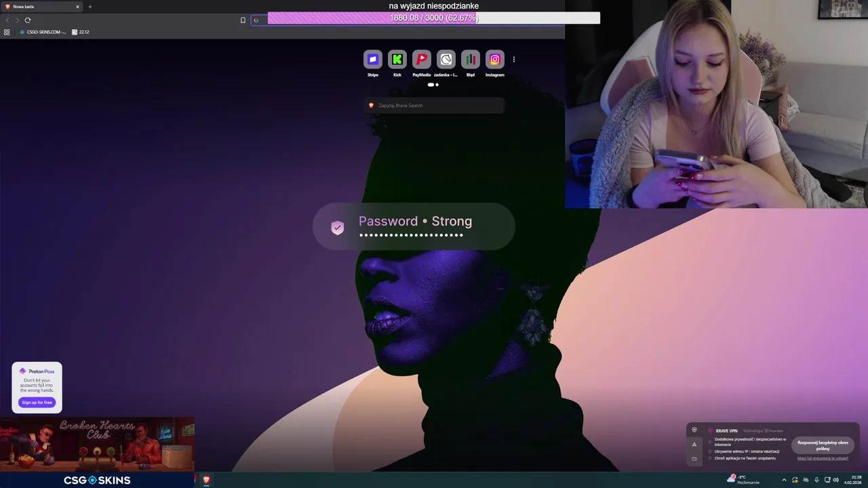868x488 pixels.
Task: Go forward with the browser forward arrow
Action: (x=18, y=20)
